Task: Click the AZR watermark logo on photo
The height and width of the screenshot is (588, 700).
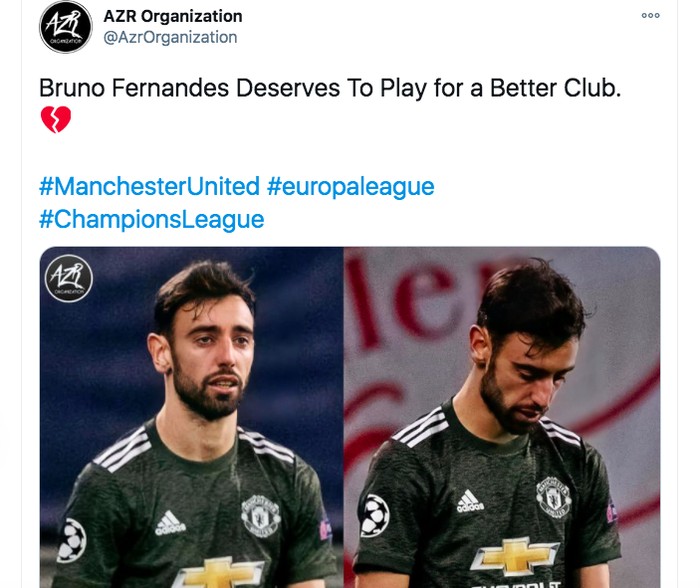Action: coord(69,278)
